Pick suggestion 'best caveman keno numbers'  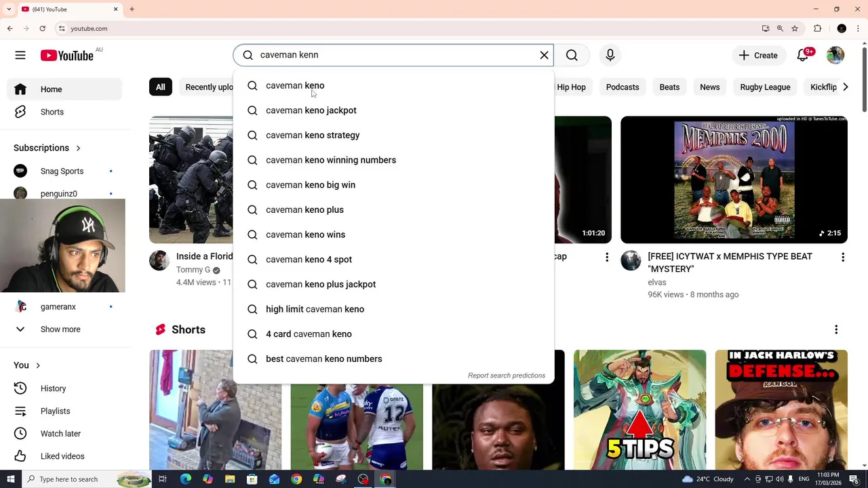393,359
